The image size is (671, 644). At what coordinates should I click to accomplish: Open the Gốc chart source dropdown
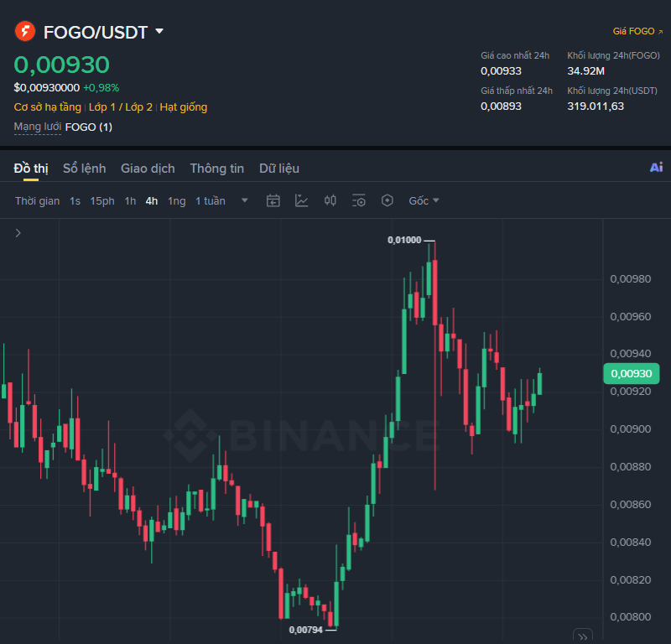click(x=424, y=200)
